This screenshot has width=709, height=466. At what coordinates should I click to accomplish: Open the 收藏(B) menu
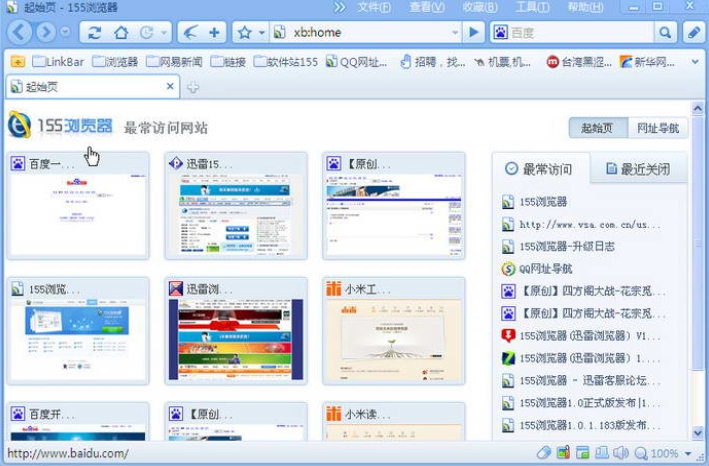[x=480, y=7]
